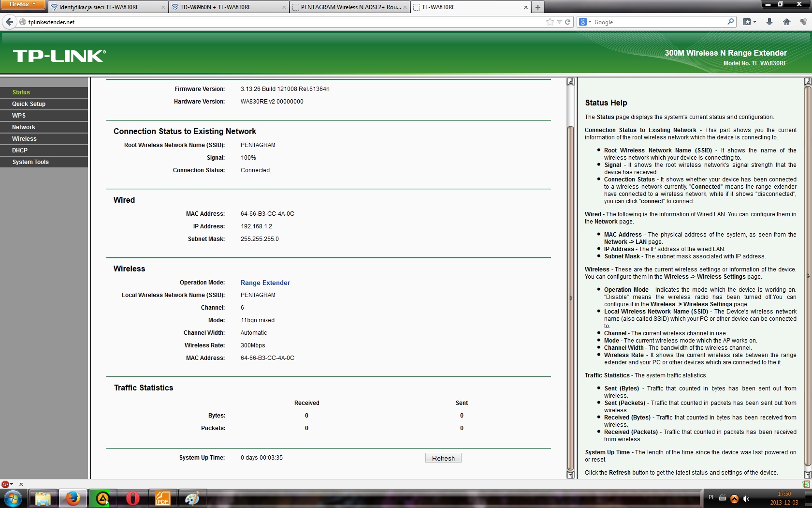Go to the Firefox home page icon
The height and width of the screenshot is (508, 812).
pyautogui.click(x=786, y=22)
